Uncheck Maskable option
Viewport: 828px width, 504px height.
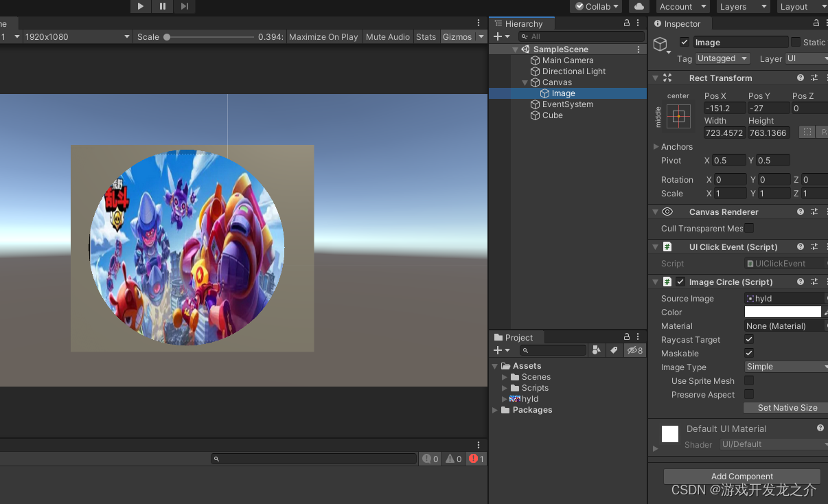[749, 353]
